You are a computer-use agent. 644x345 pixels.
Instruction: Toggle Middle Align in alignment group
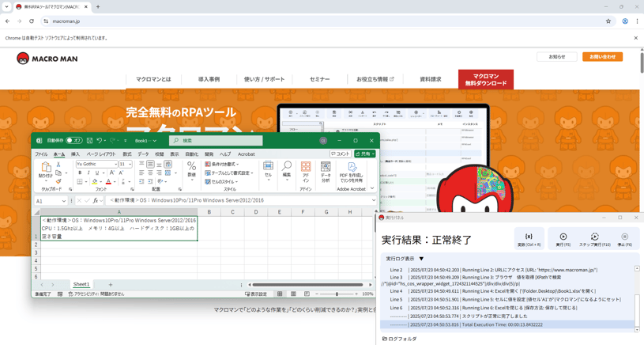[150, 164]
